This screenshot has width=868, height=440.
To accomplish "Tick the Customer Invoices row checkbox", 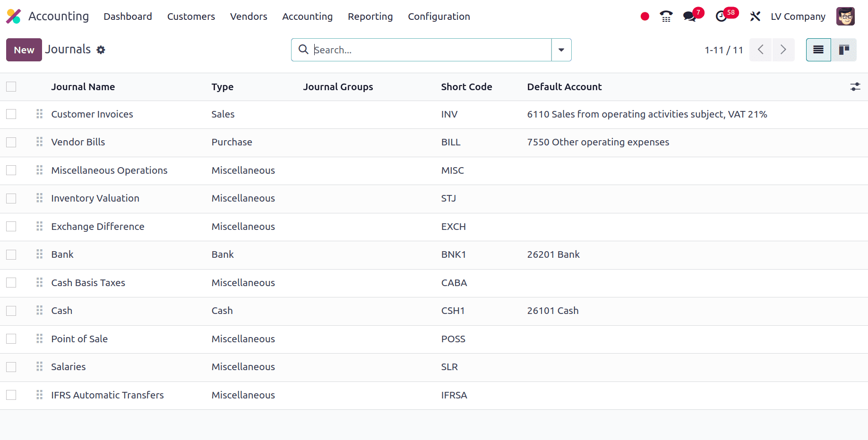I will click(11, 114).
